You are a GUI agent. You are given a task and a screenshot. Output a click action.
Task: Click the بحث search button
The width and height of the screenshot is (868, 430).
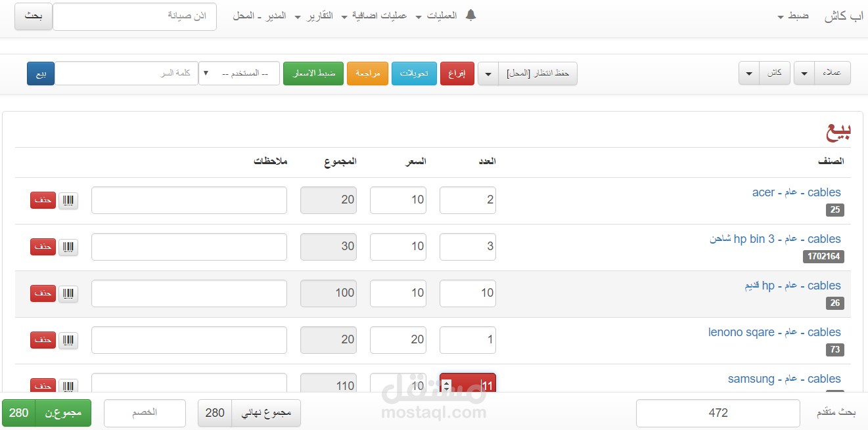[34, 16]
